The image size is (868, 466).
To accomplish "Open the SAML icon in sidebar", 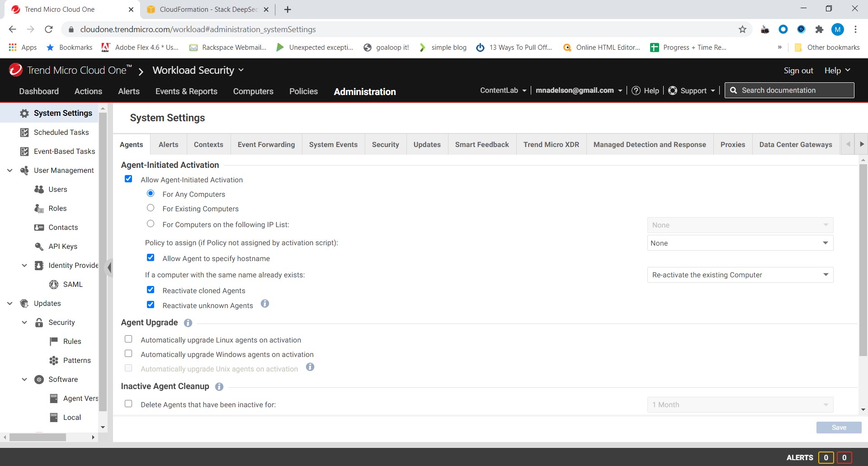I will tap(54, 284).
